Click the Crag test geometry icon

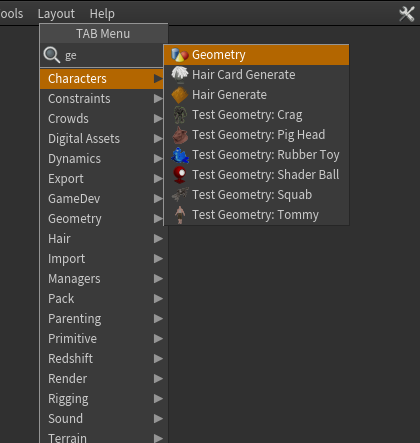[x=180, y=115]
